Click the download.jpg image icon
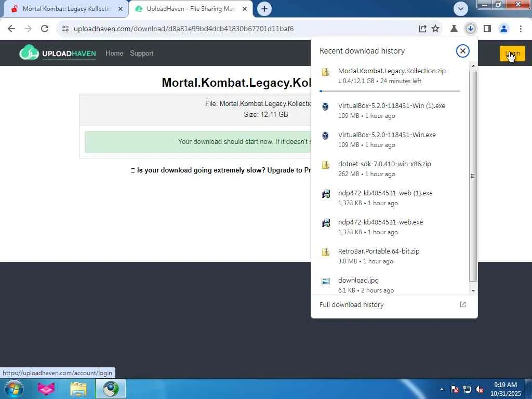This screenshot has width=532, height=399. click(x=326, y=282)
